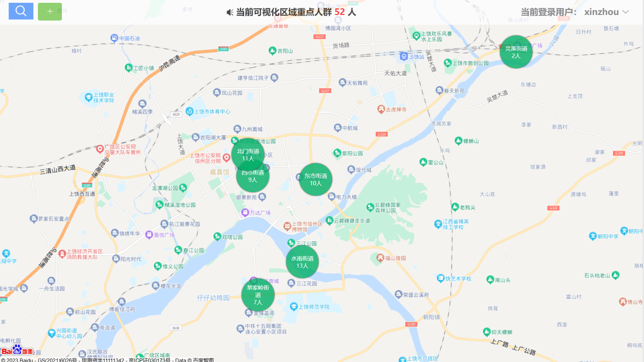Click the 上饶站 train station icon
This screenshot has width=644, height=362.
click(404, 56)
